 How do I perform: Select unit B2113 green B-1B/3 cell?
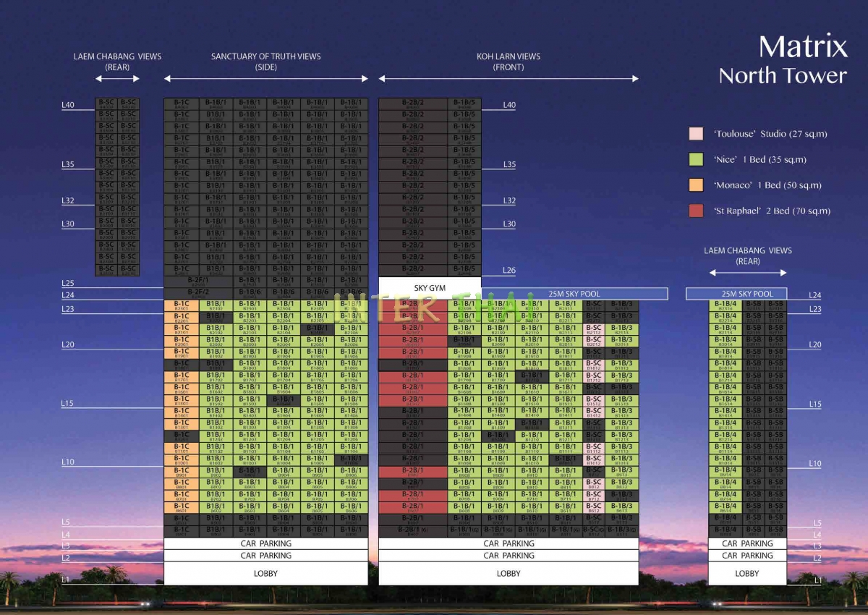click(x=621, y=329)
